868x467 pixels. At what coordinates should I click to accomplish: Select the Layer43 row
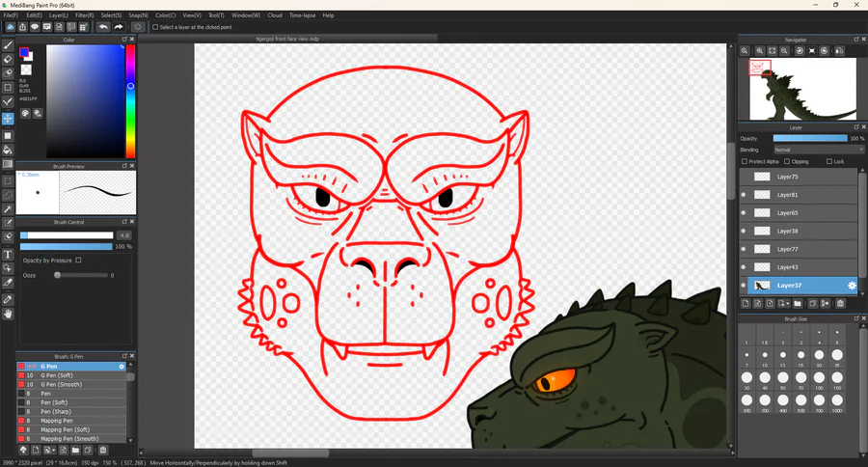click(x=799, y=267)
